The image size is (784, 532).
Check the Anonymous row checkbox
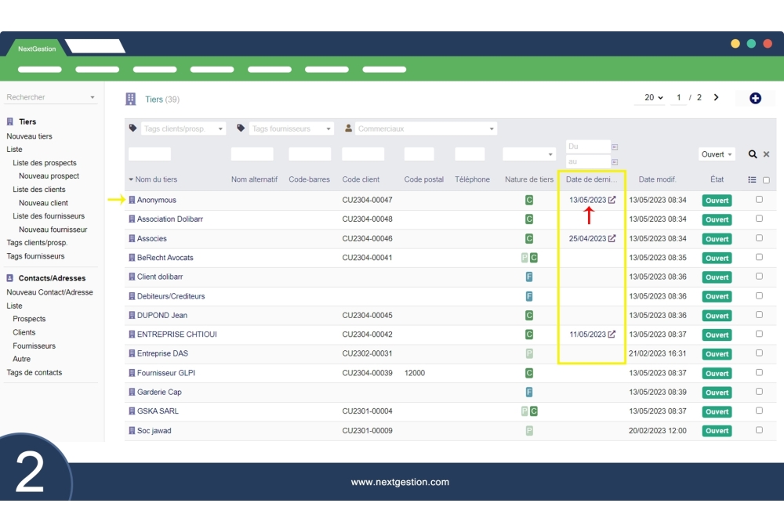tap(759, 200)
